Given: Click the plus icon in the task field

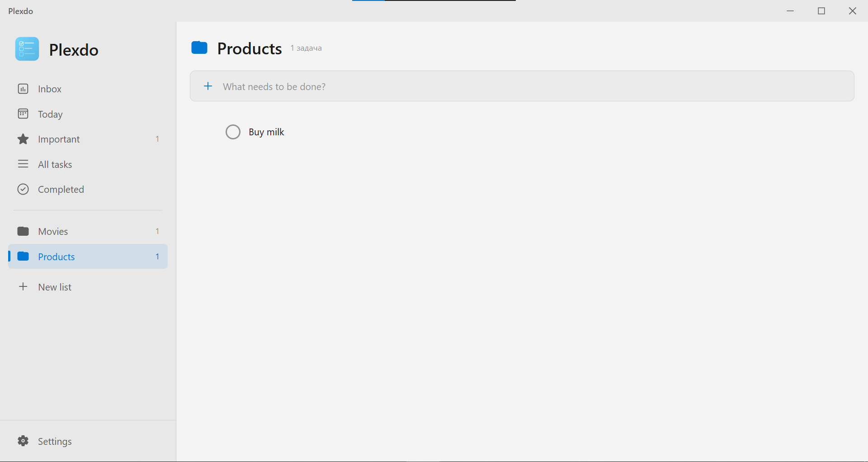Looking at the screenshot, I should [x=208, y=86].
